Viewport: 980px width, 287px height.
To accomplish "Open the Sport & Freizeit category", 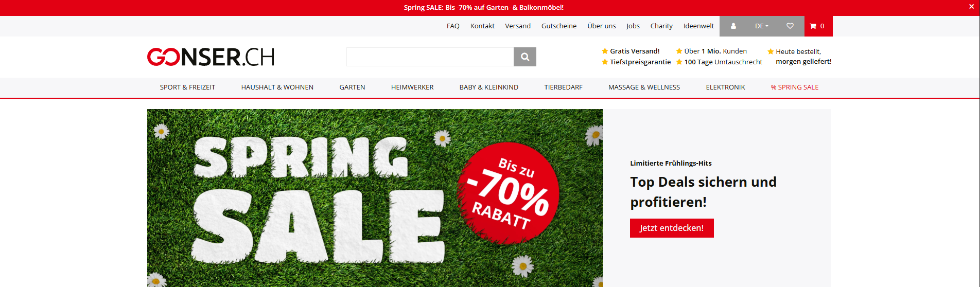I will 187,87.
